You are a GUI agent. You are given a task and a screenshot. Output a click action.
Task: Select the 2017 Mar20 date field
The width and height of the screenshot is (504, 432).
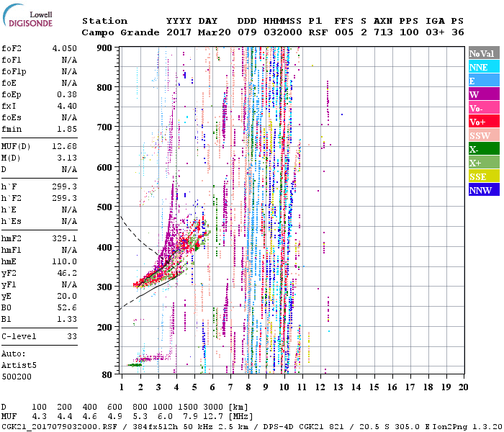coord(192,32)
